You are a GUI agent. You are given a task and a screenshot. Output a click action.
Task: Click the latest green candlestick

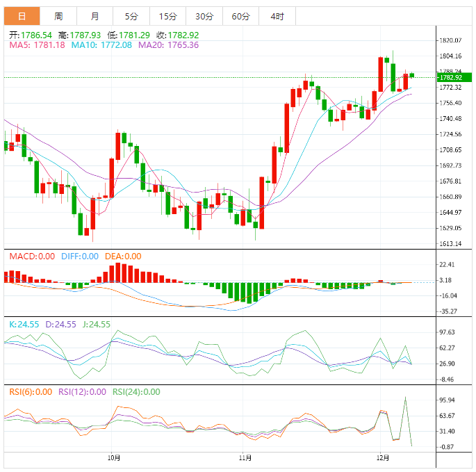tap(412, 75)
